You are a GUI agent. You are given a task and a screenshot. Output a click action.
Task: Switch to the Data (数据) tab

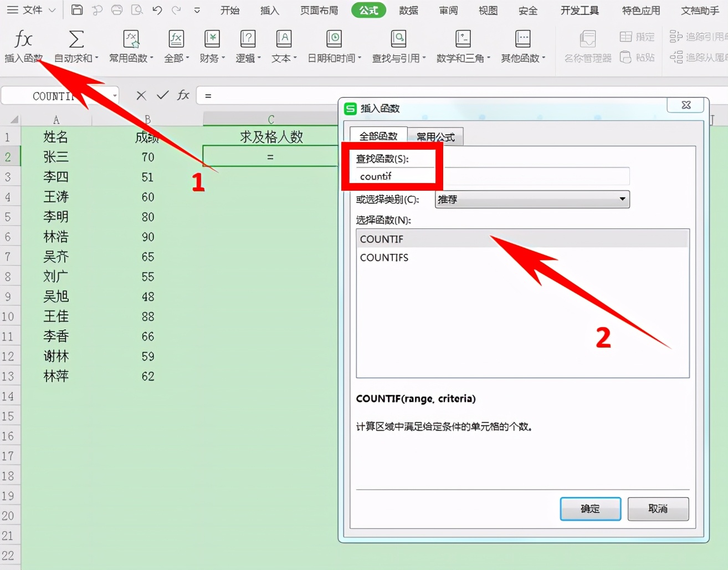pos(409,10)
